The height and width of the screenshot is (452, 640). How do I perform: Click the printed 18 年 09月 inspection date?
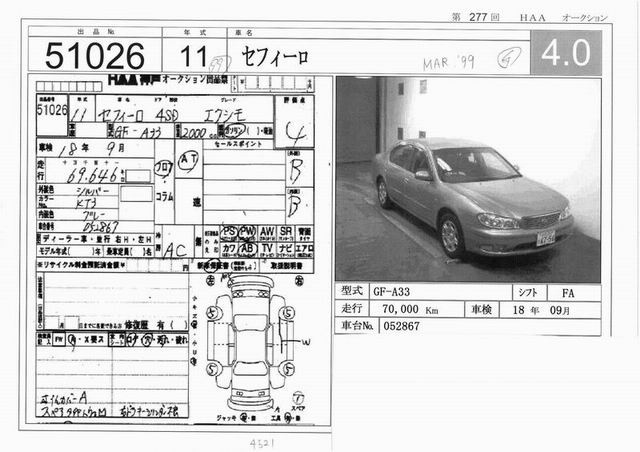[541, 310]
